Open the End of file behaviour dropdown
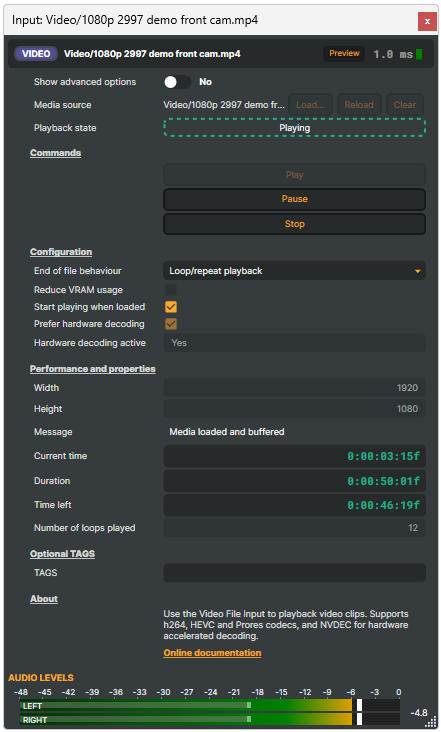Screen dimensions: 441x732 [x=294, y=271]
